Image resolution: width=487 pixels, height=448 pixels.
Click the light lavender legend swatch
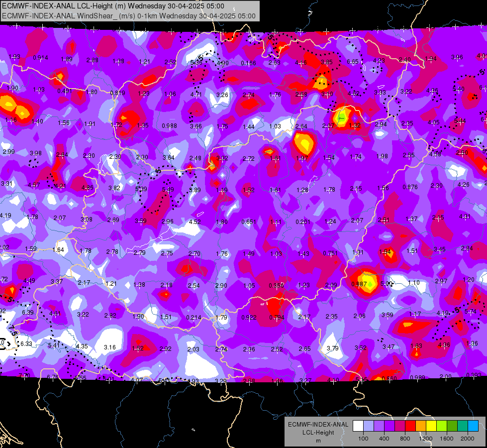[x=369, y=426]
